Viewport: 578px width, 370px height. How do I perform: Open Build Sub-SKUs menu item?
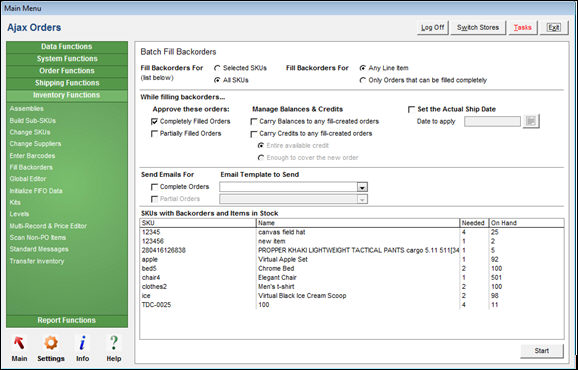[33, 121]
